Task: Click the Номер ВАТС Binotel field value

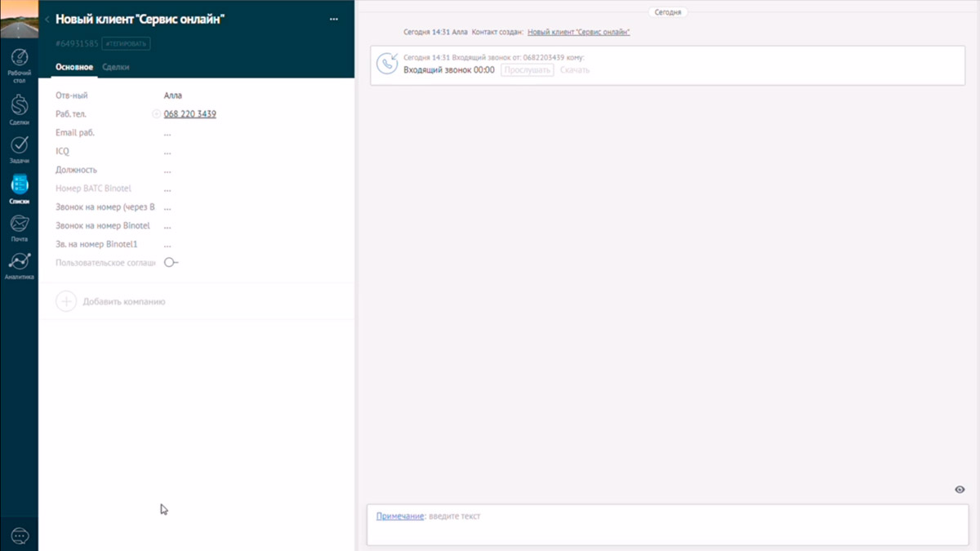Action: [x=167, y=189]
